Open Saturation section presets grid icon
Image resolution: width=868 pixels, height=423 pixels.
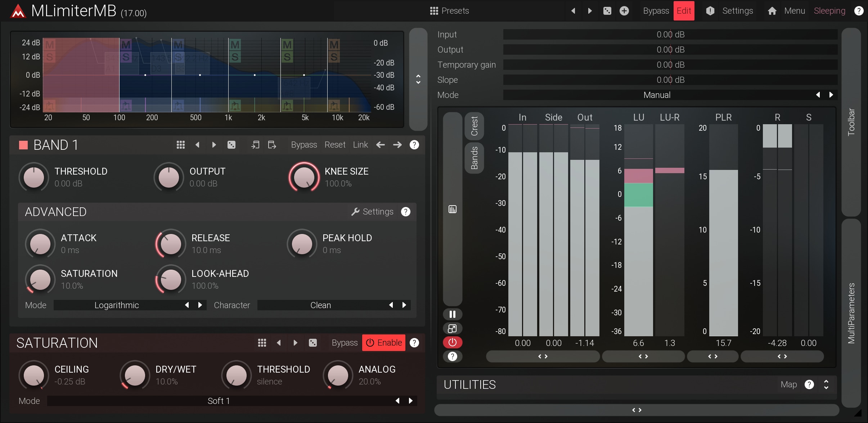[262, 343]
